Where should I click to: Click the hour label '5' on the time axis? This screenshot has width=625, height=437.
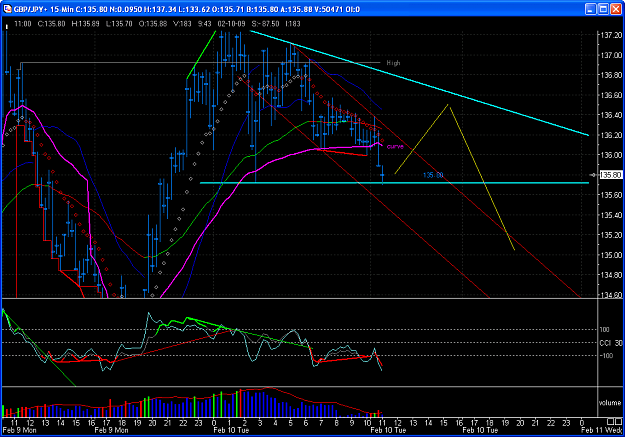pyautogui.click(x=290, y=423)
